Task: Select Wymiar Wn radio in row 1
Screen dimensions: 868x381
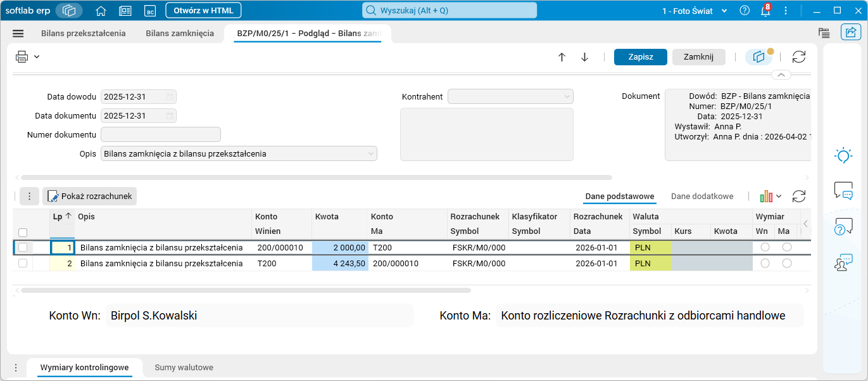Action: (765, 247)
